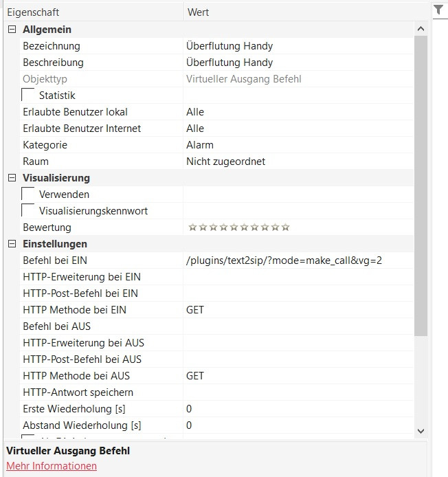
Task: Toggle the Visualisierungskennwort checkbox
Action: 29,211
